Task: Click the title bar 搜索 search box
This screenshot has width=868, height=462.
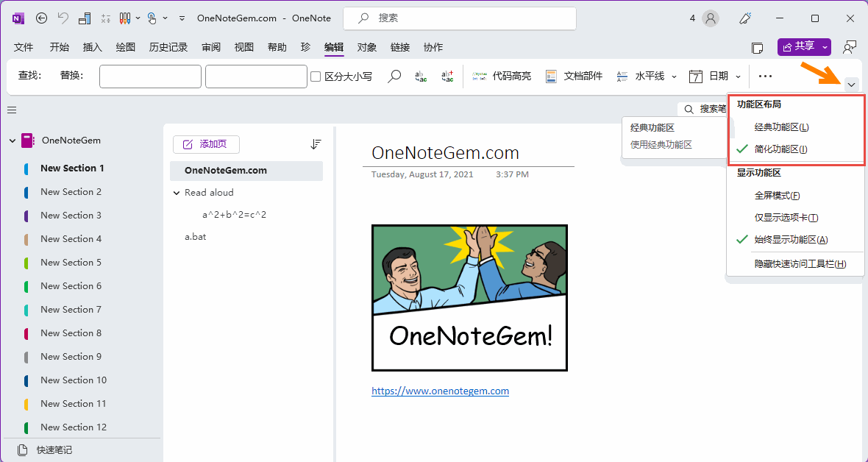Action: [460, 18]
